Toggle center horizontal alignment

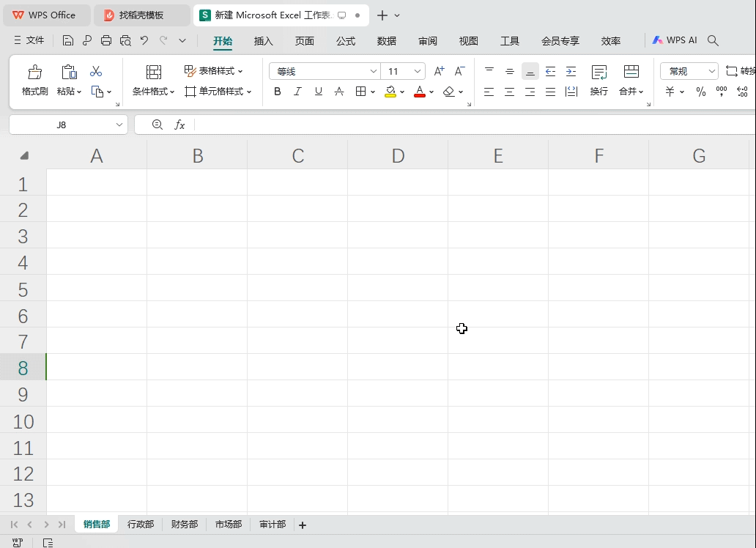(x=510, y=92)
